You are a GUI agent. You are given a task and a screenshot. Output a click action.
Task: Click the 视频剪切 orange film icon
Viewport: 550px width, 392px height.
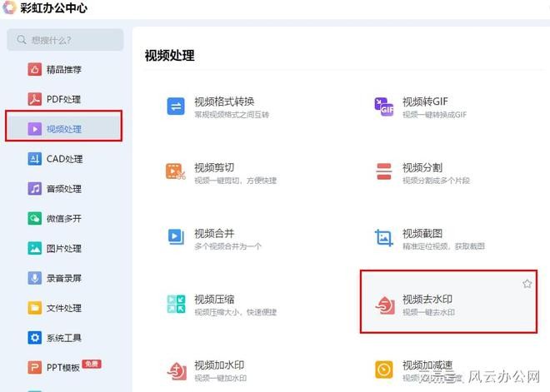(175, 171)
